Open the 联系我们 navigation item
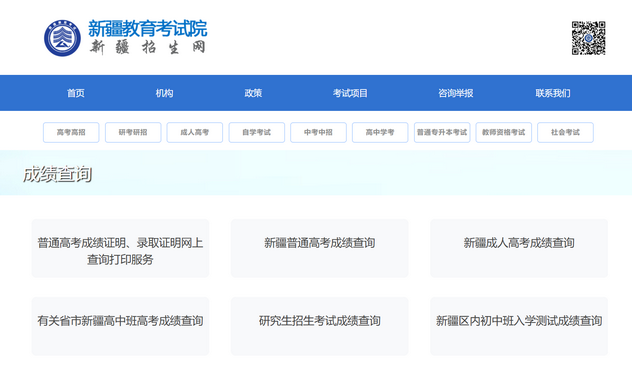632x368 pixels. click(x=553, y=93)
